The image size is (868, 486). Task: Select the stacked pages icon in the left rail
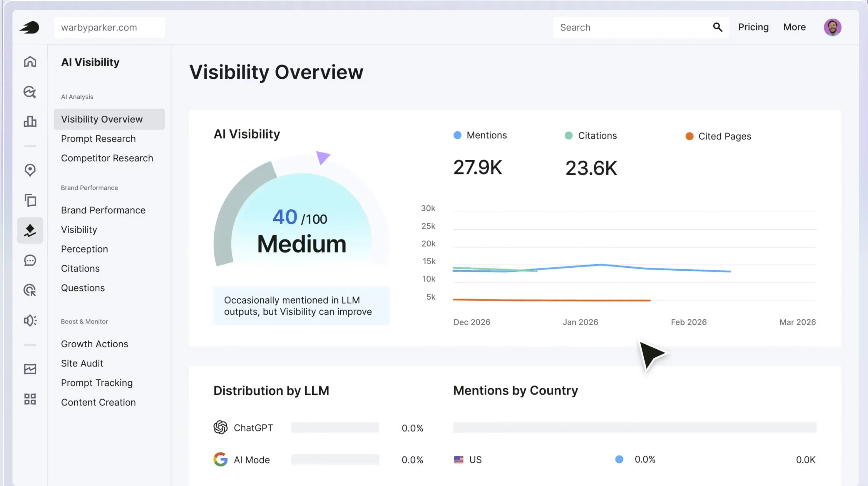point(30,200)
